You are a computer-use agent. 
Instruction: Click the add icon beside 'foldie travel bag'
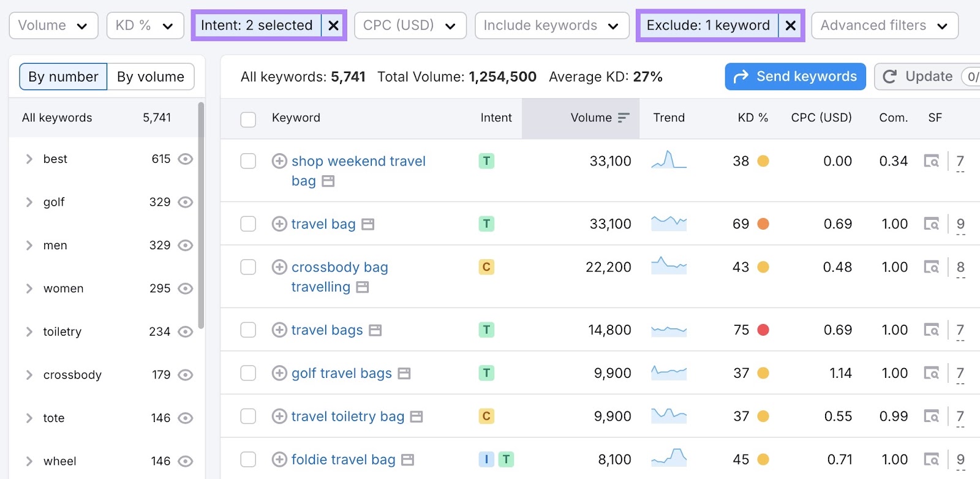(x=279, y=459)
